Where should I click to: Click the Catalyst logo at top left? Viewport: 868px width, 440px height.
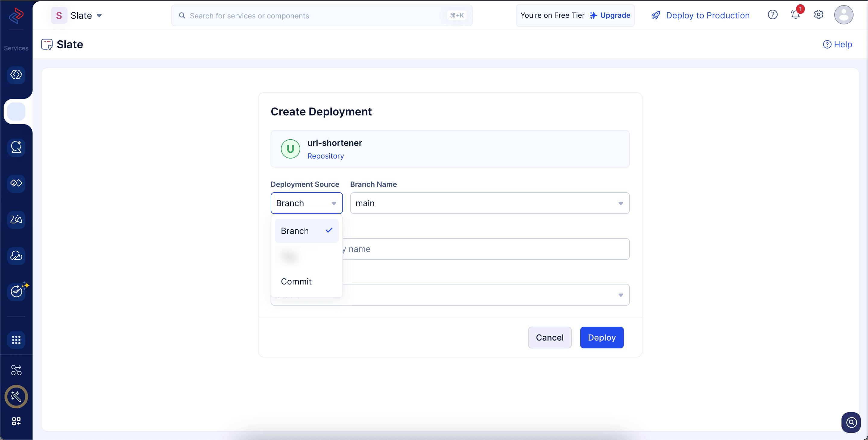(16, 15)
